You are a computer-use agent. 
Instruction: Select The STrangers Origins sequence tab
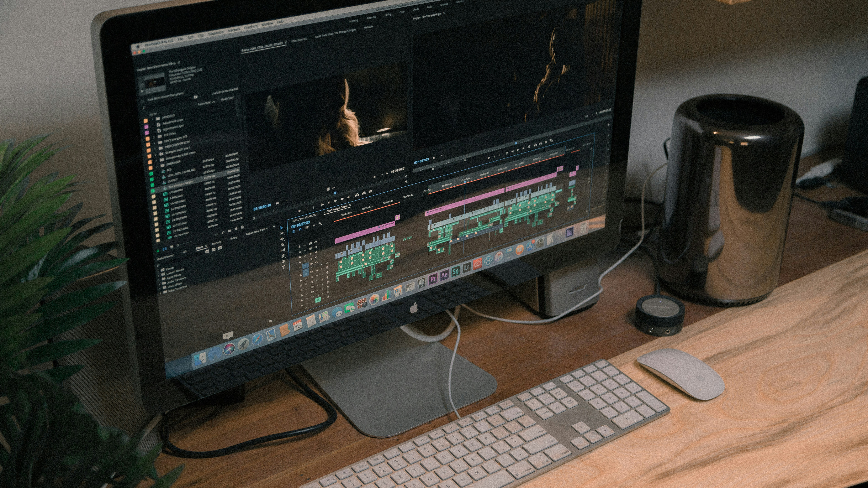click(337, 209)
